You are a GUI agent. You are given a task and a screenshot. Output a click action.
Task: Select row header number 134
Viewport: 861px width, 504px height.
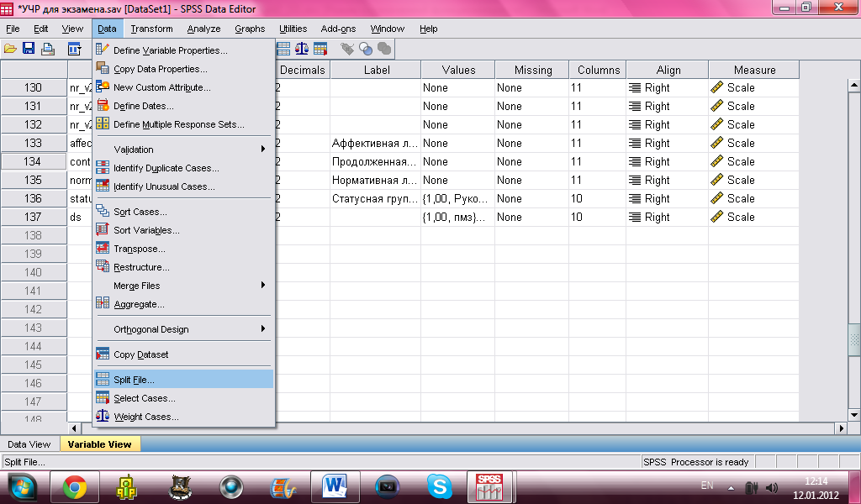tap(34, 161)
